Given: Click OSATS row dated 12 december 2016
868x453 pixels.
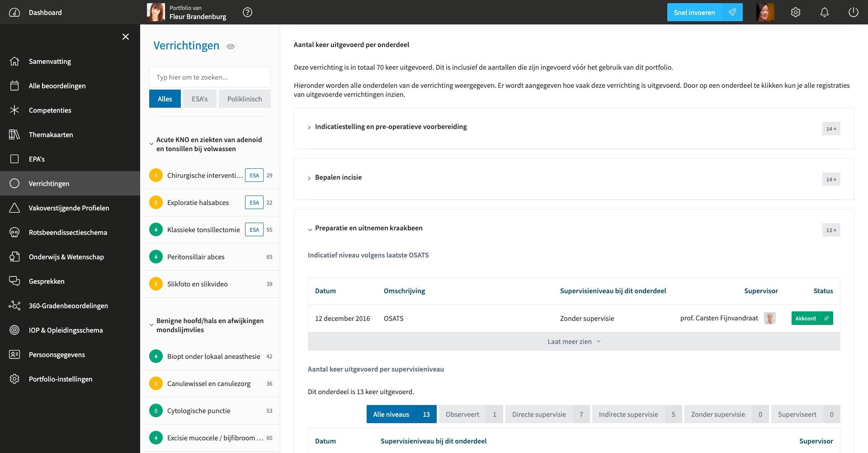Looking at the screenshot, I should [x=574, y=318].
